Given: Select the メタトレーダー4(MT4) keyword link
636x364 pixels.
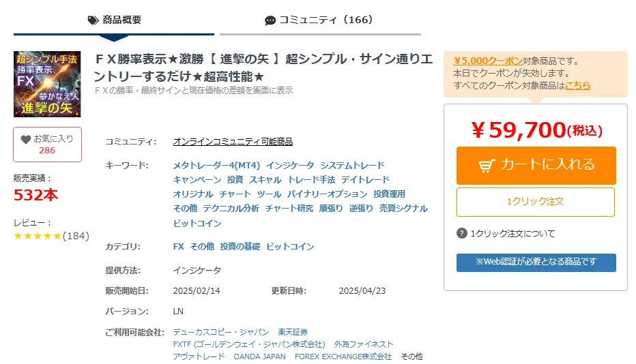Looking at the screenshot, I should click(216, 166).
